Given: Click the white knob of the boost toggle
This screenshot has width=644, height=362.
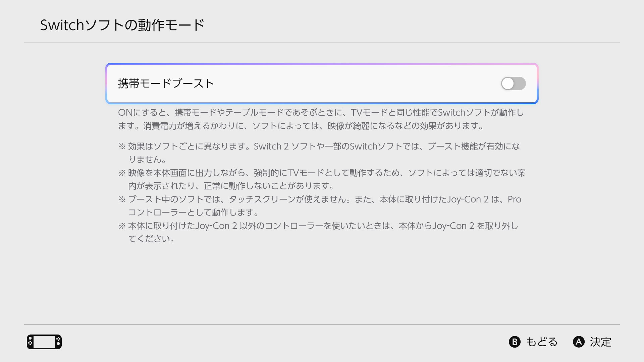Looking at the screenshot, I should tap(508, 83).
